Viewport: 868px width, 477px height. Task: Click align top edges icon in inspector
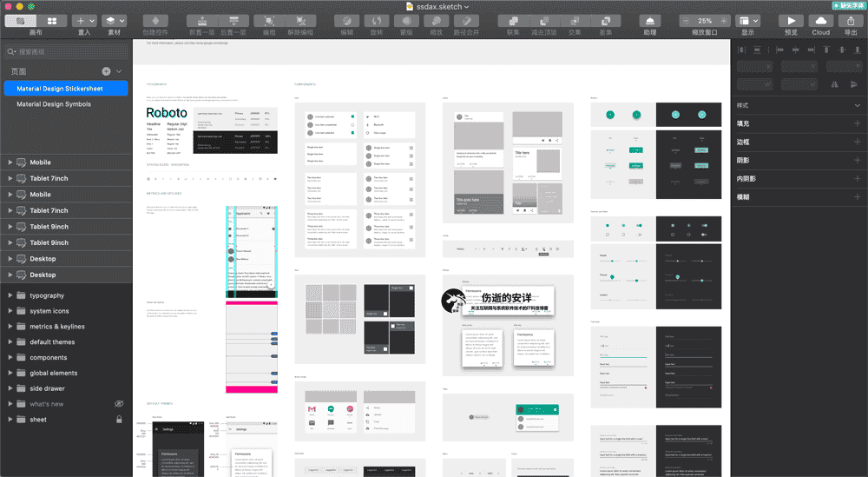pyautogui.click(x=826, y=50)
